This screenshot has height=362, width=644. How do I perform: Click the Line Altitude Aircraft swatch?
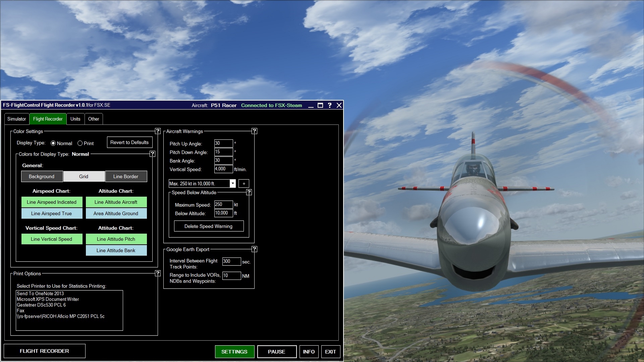pos(116,202)
